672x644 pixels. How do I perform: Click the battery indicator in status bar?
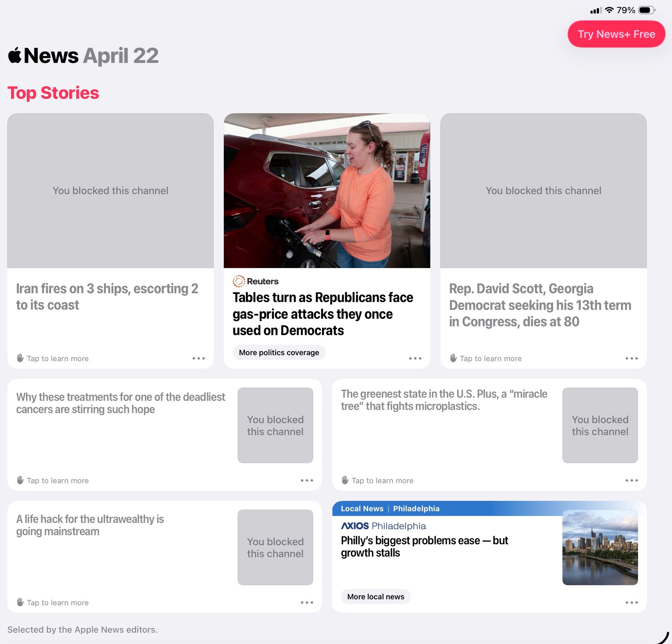(x=645, y=10)
